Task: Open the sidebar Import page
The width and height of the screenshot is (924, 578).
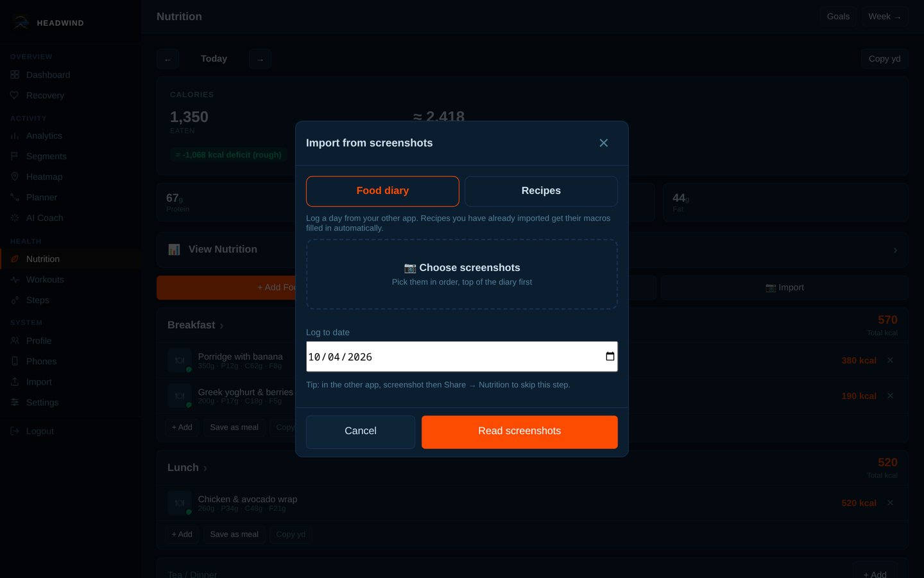Action: (x=71, y=382)
